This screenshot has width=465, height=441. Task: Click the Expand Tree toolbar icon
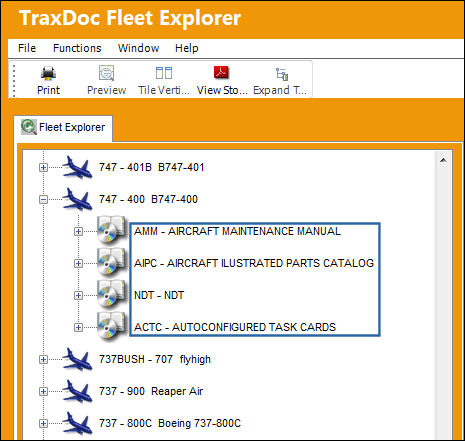coord(282,74)
